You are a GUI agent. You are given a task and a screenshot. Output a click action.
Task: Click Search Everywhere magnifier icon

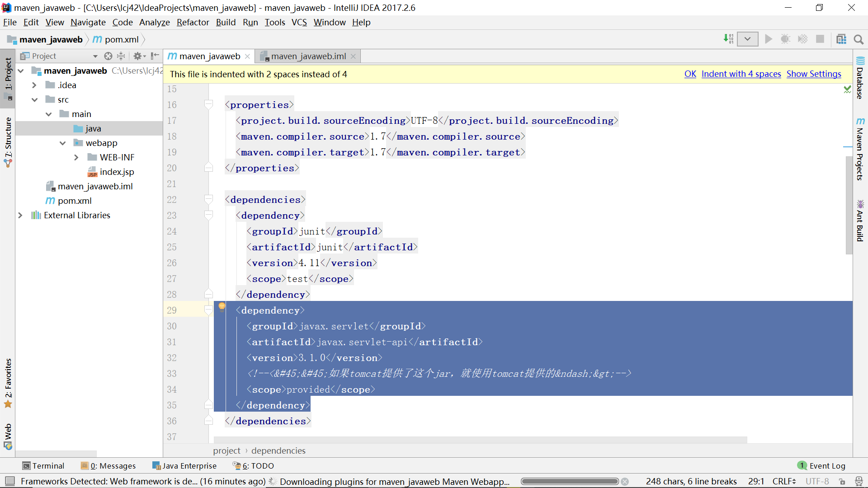(x=859, y=39)
